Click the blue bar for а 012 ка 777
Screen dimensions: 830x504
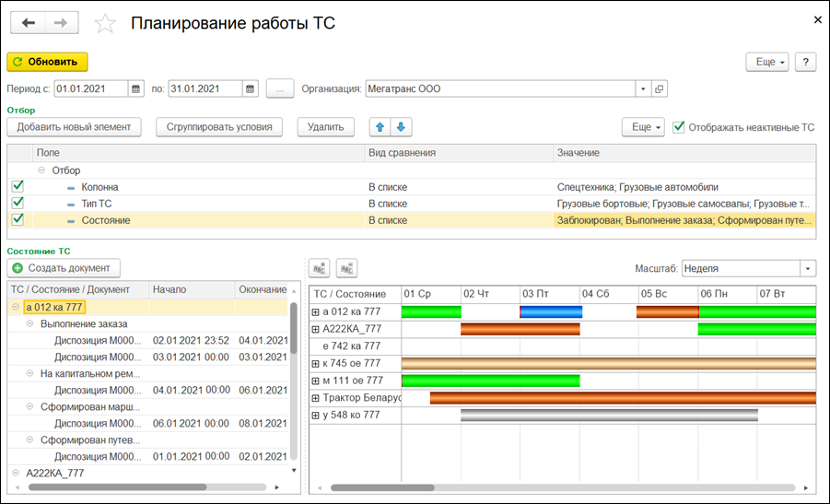pos(552,312)
